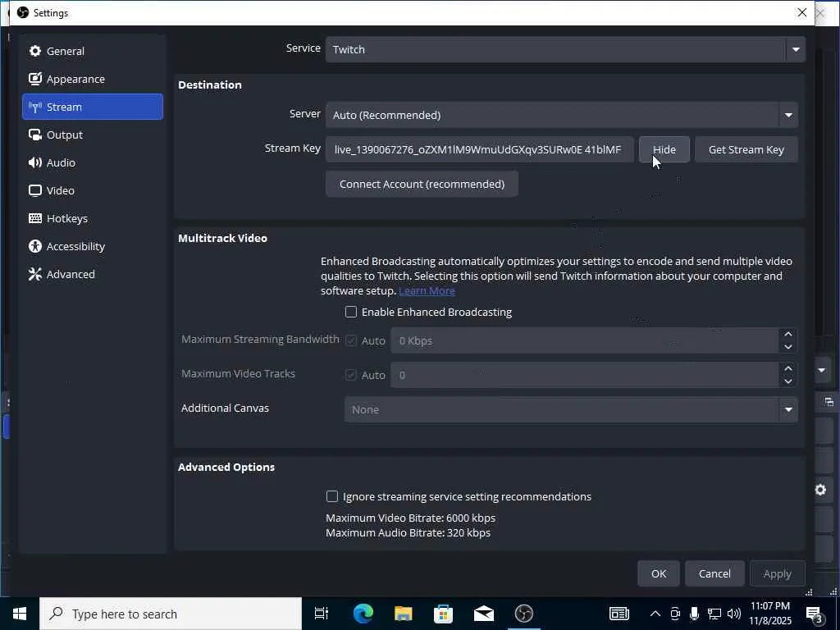Click the Apply button
Viewport: 840px width, 630px height.
point(778,573)
